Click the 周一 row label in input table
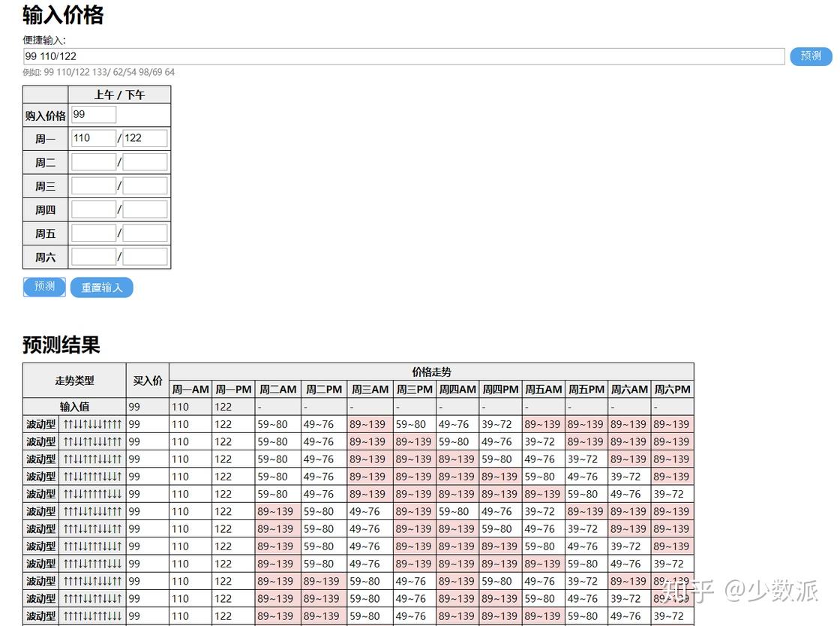Screen dimensions: 840x626 click(46, 139)
